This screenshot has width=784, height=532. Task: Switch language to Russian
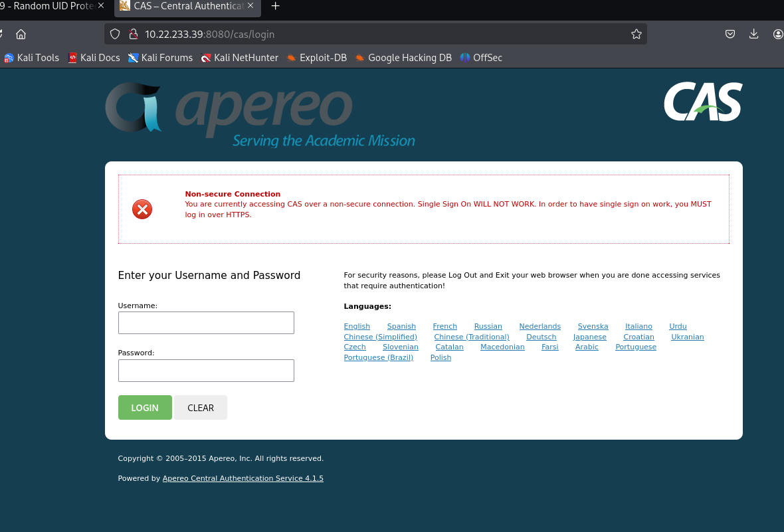pyautogui.click(x=488, y=326)
